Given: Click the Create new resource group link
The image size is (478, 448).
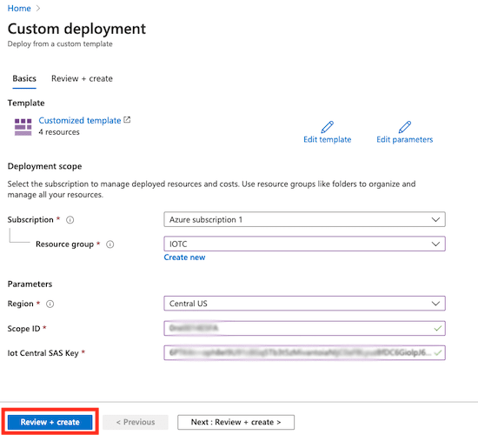Looking at the screenshot, I should tap(184, 257).
